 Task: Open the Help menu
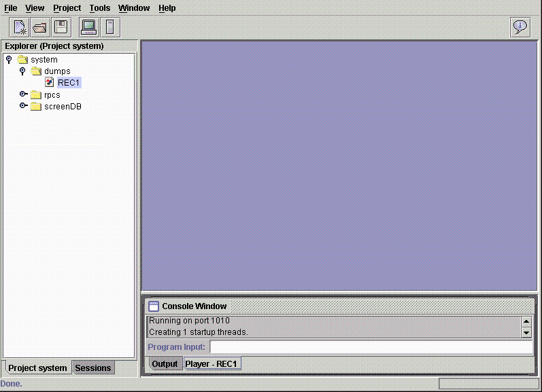tap(167, 7)
